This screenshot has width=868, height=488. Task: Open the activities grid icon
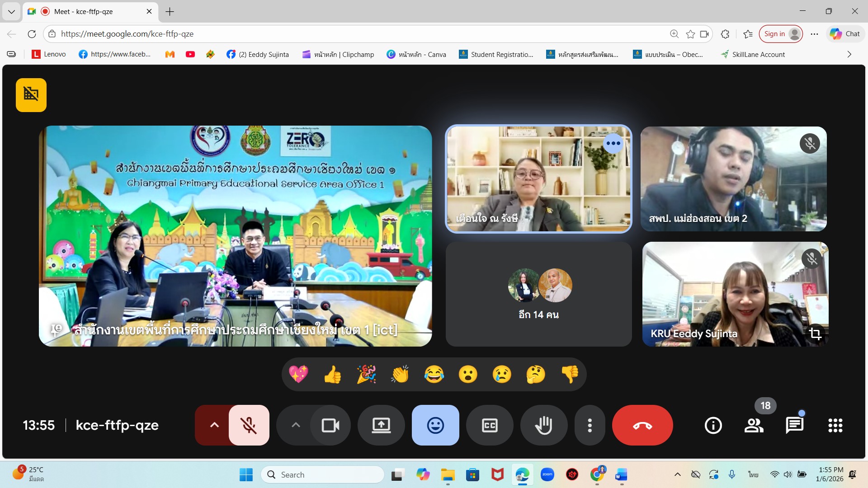tap(835, 425)
